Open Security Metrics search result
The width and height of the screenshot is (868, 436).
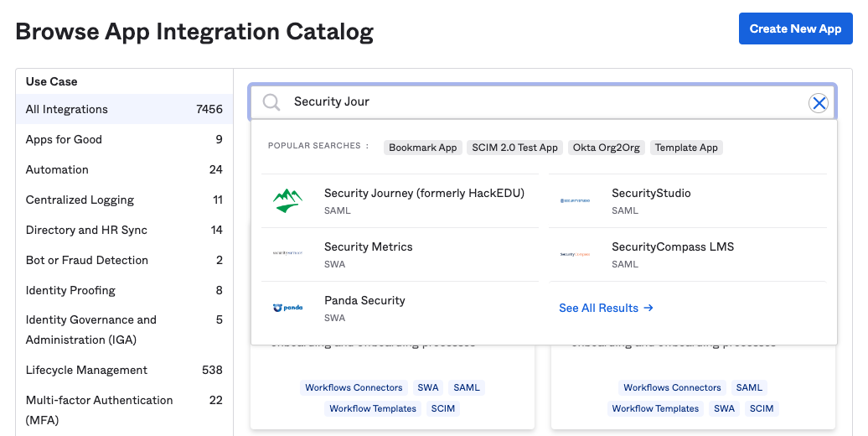click(x=400, y=254)
